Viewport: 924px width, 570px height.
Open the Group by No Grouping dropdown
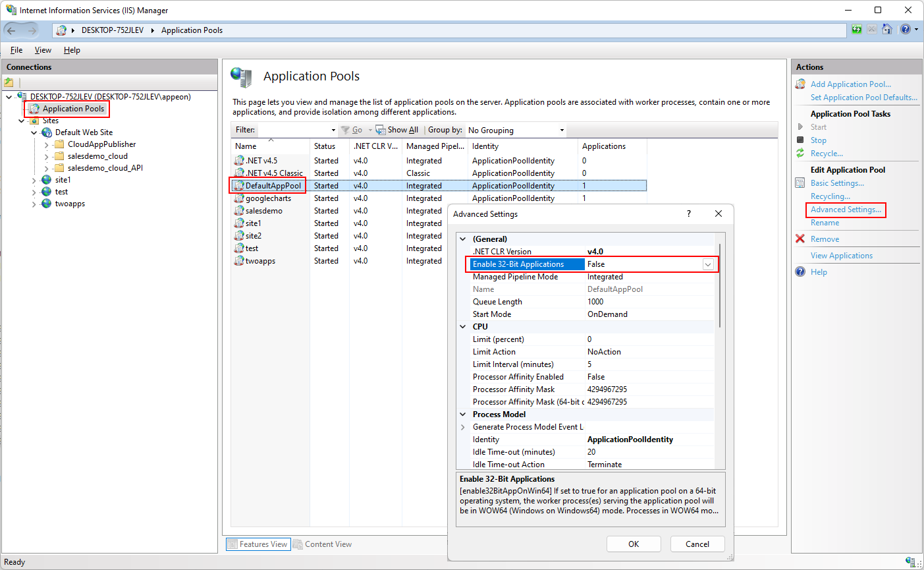tap(561, 130)
